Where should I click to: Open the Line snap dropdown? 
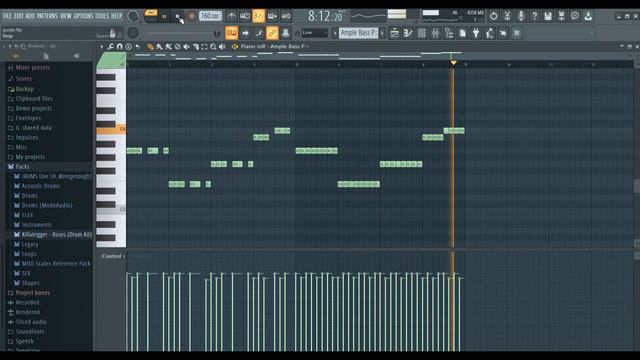coord(314,33)
